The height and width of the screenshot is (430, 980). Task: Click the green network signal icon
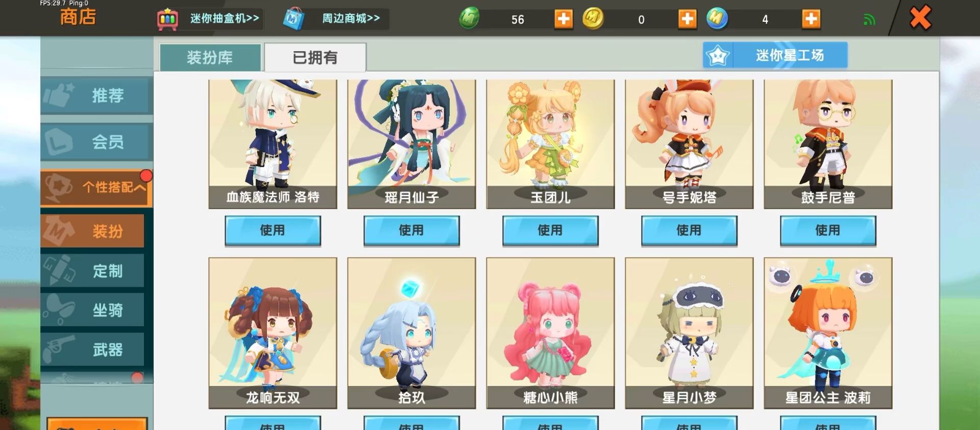(x=869, y=20)
